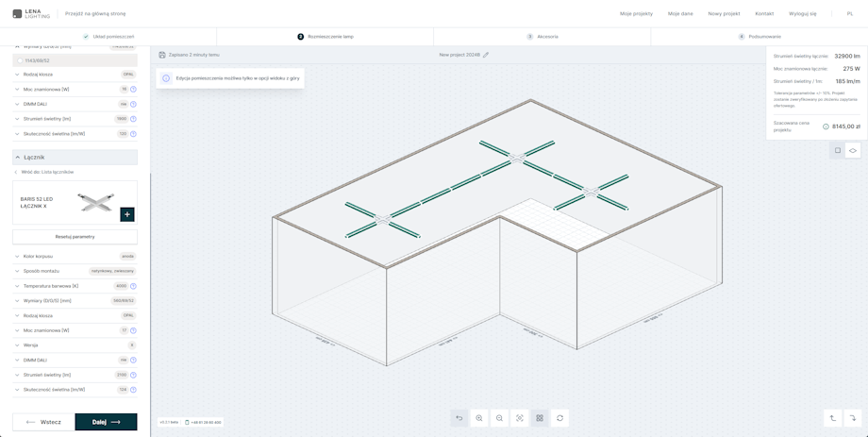The height and width of the screenshot is (437, 868).
Task: Click the zoom in magnifier icon
Action: pos(479,418)
